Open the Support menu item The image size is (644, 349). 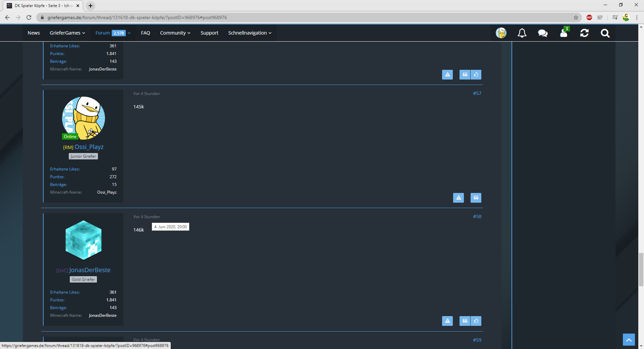(209, 33)
